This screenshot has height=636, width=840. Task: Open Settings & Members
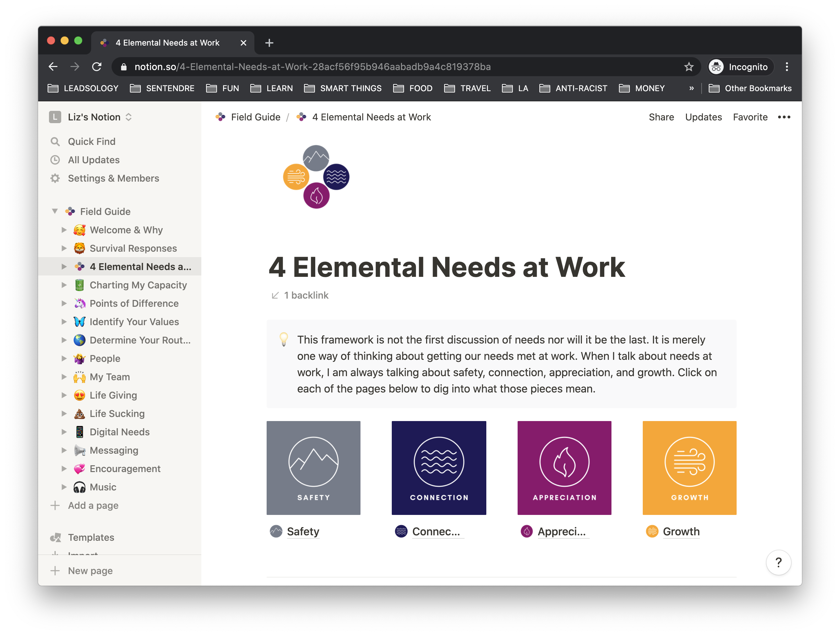pos(113,178)
